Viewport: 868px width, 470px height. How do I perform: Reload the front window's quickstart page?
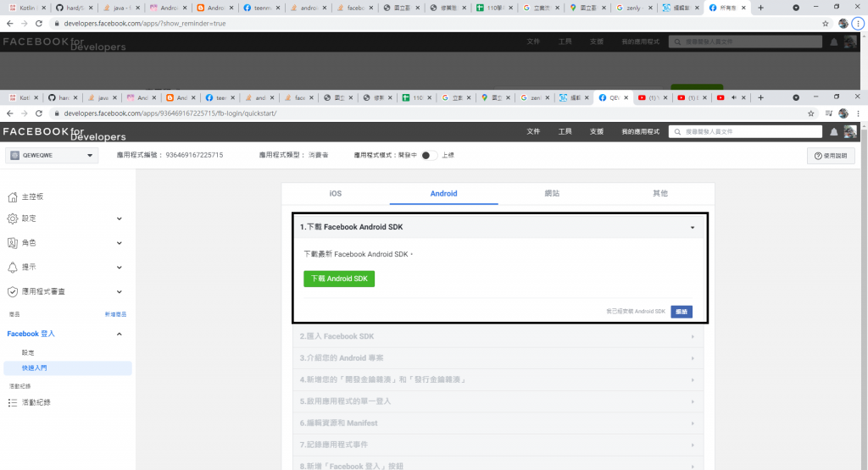tap(39, 113)
